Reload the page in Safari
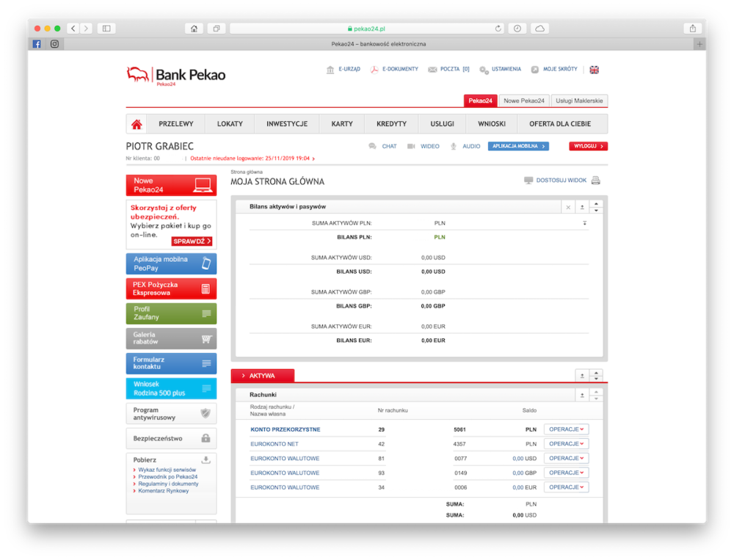Screen dimensions: 734x560 coord(498,29)
